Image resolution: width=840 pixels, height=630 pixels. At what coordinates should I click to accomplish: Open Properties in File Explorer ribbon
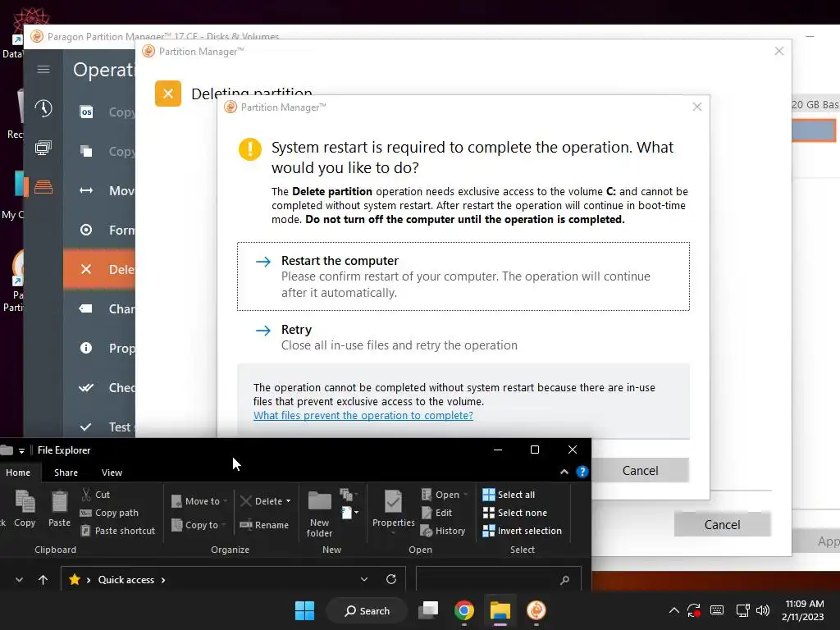[x=393, y=512]
